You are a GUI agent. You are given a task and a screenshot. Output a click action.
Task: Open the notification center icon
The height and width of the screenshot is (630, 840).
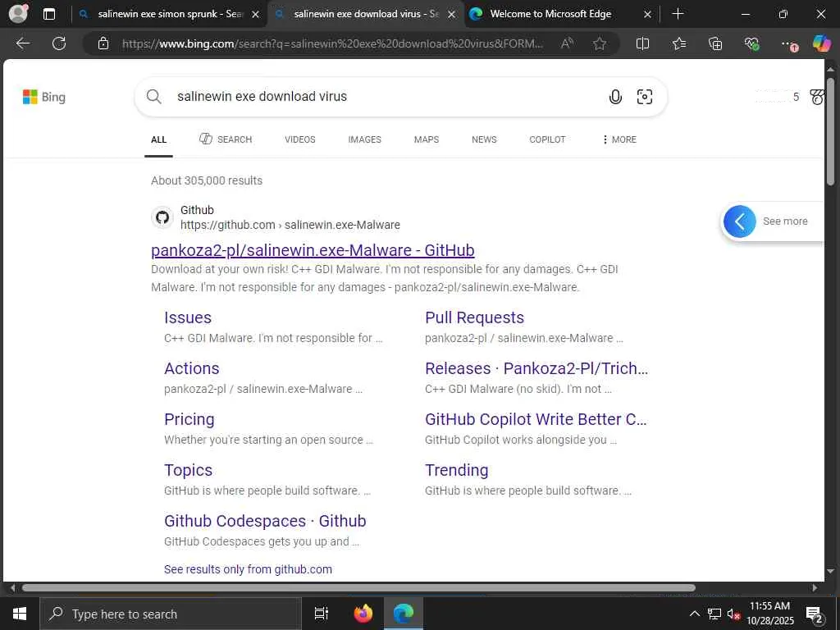(x=814, y=614)
